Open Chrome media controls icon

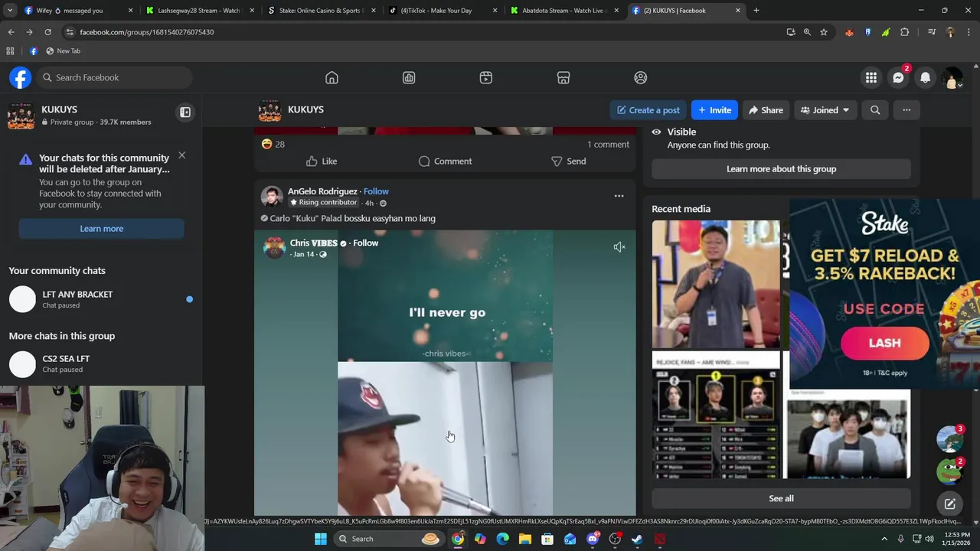(x=932, y=32)
